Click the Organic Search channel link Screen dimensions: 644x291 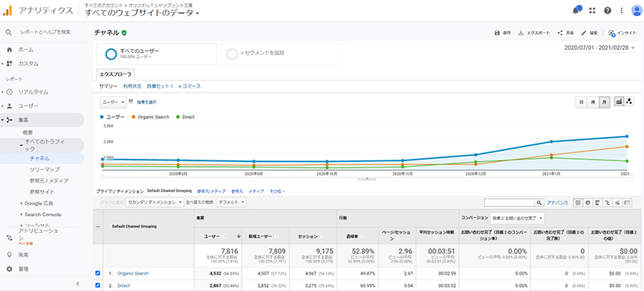tap(133, 273)
